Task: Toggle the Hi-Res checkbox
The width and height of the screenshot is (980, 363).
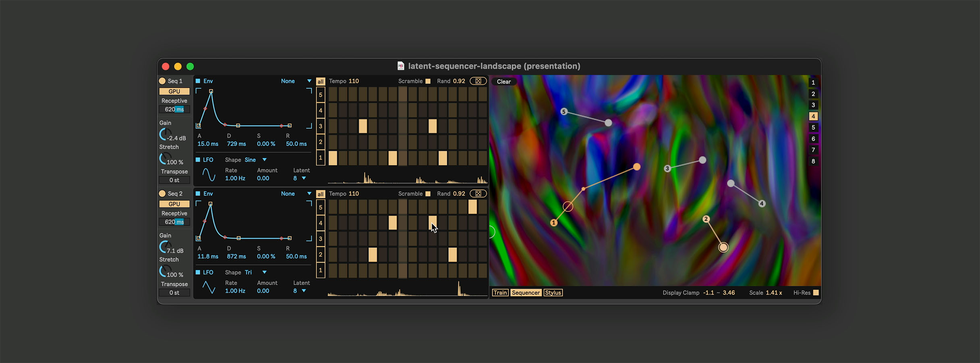Action: coord(816,293)
